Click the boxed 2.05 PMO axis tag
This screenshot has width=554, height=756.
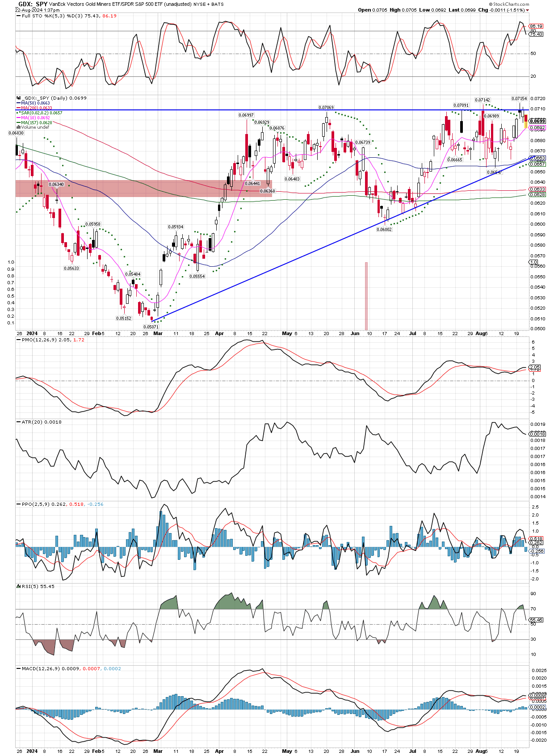coord(535,367)
